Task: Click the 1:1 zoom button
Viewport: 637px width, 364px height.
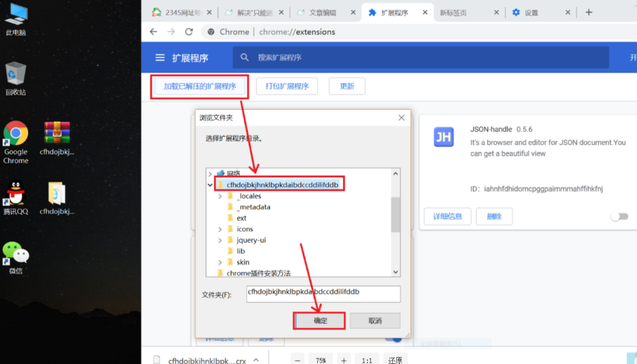Action: click(367, 360)
